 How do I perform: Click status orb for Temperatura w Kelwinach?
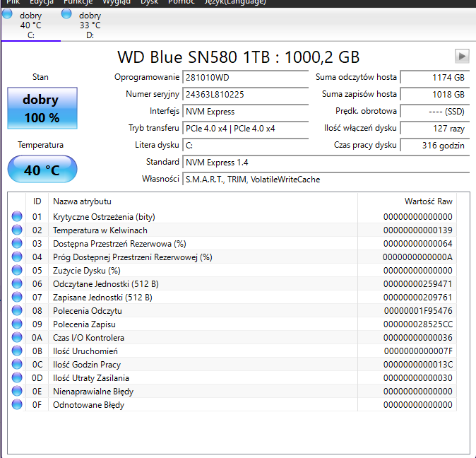pyautogui.click(x=17, y=230)
